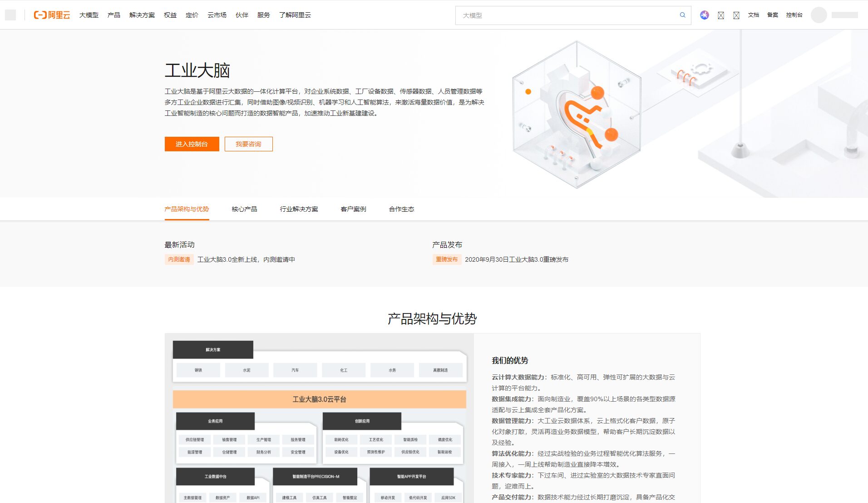Screen dimensions: 868x503
Task: Switch to the 客户案例 tab
Action: pyautogui.click(x=353, y=209)
